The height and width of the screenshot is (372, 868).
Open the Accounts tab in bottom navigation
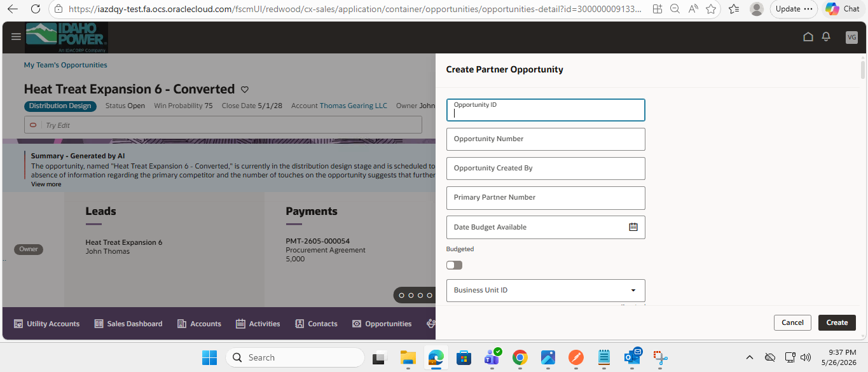199,324
